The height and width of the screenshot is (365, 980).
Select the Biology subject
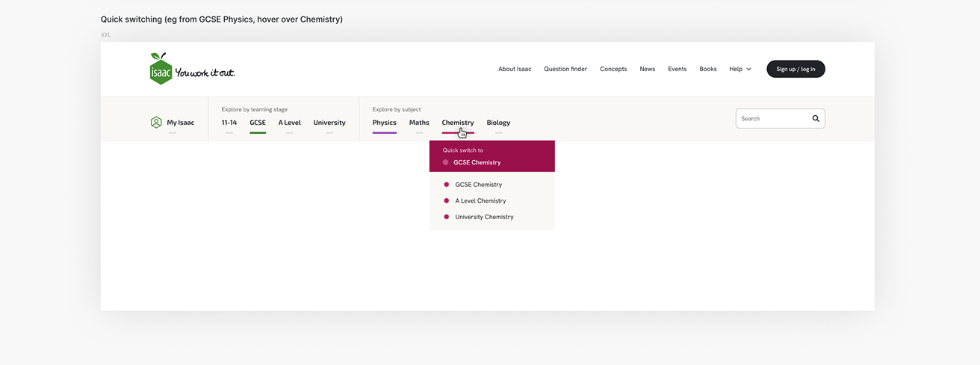point(498,123)
